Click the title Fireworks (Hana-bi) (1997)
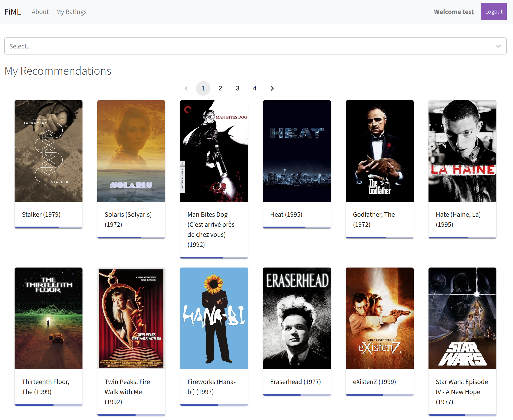This screenshot has width=513, height=420. [x=211, y=387]
